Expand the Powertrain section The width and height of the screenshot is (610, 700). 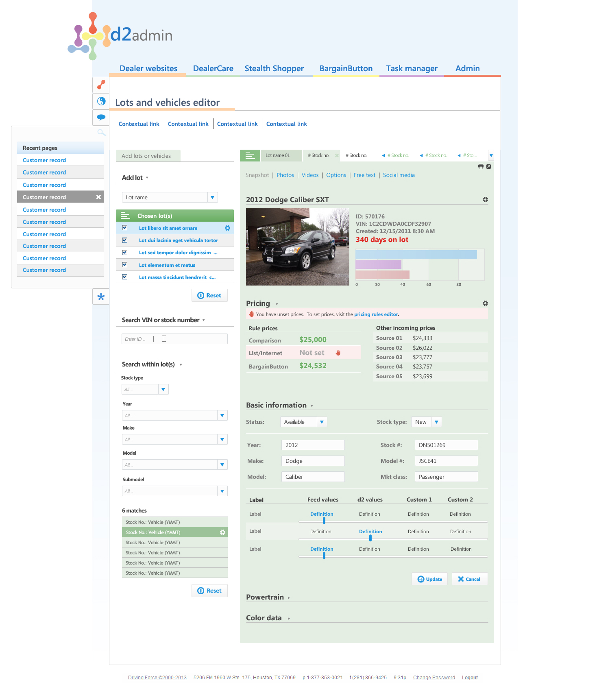(x=289, y=598)
